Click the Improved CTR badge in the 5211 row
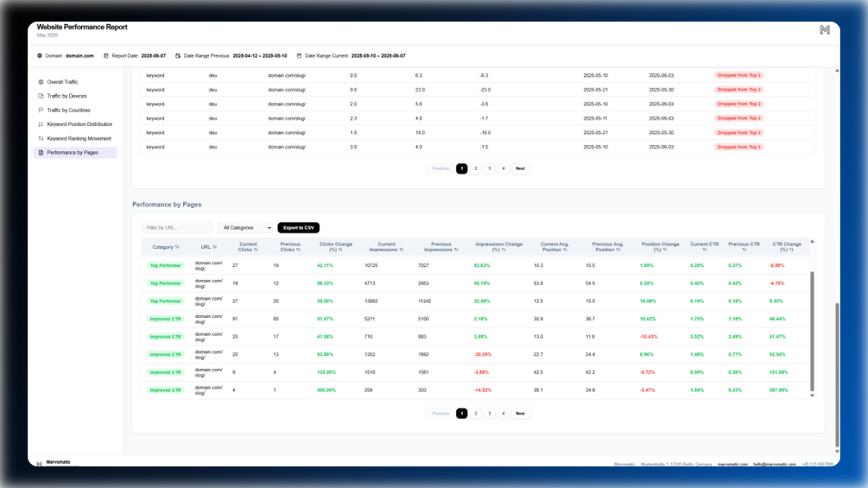868x488 pixels. point(166,320)
